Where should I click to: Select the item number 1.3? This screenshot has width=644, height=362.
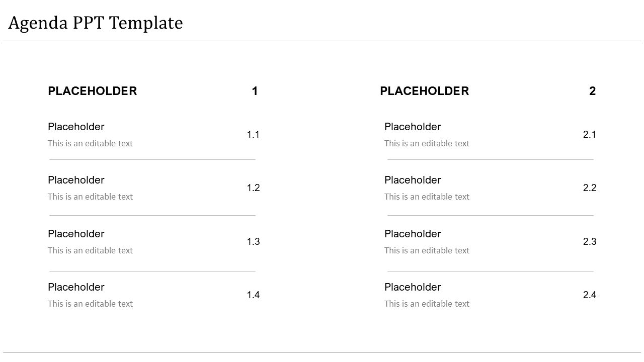253,241
